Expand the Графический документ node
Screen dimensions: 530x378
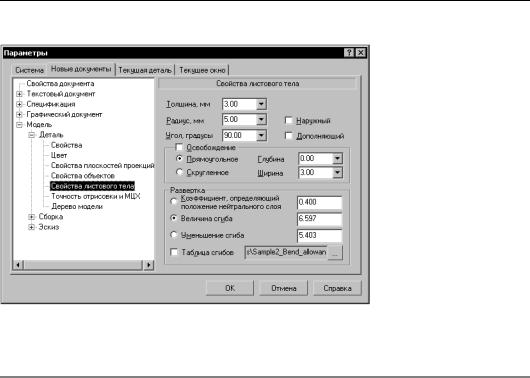pos(19,115)
